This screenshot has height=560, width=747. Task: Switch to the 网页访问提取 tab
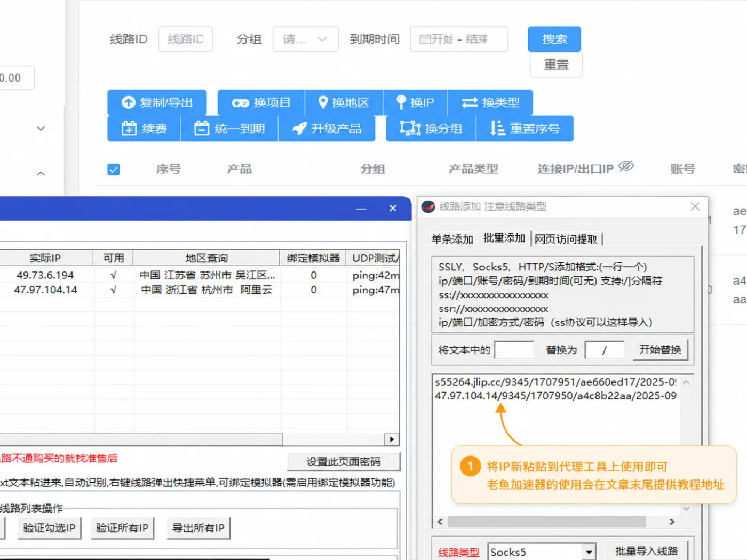click(x=566, y=239)
